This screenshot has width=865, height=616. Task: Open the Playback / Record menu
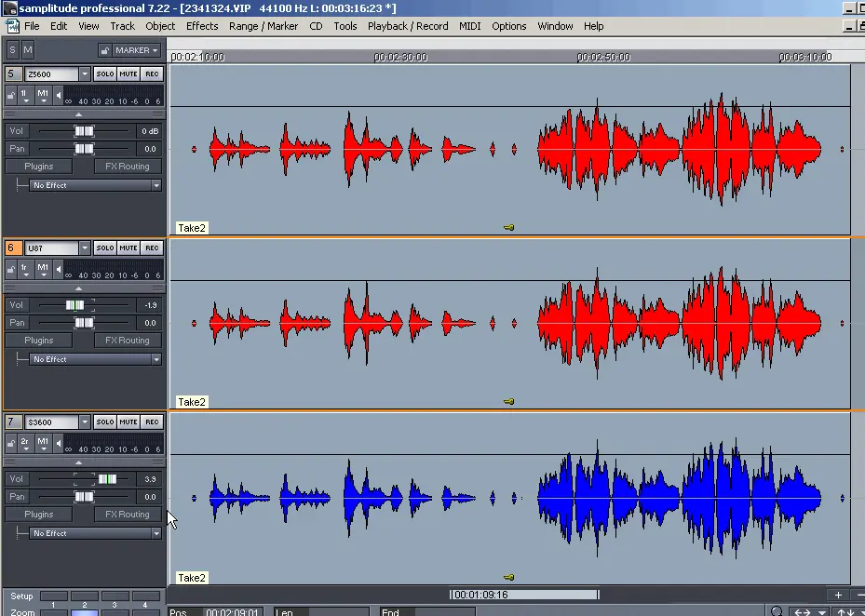coord(407,26)
